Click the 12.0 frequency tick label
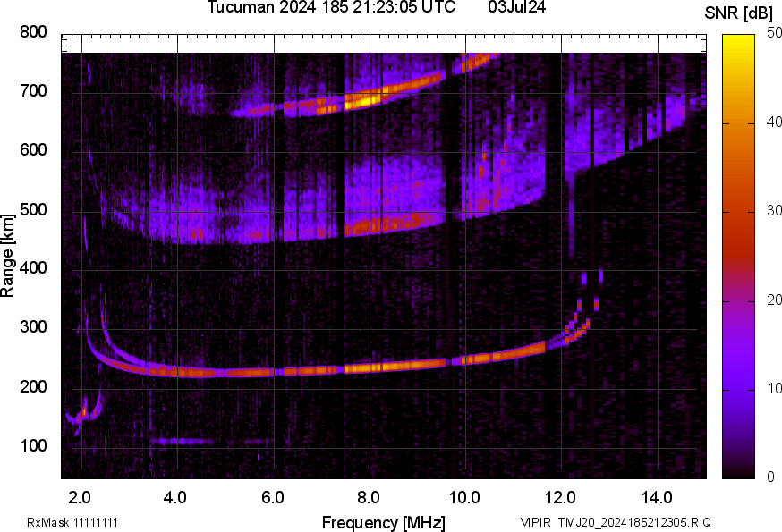 (561, 498)
